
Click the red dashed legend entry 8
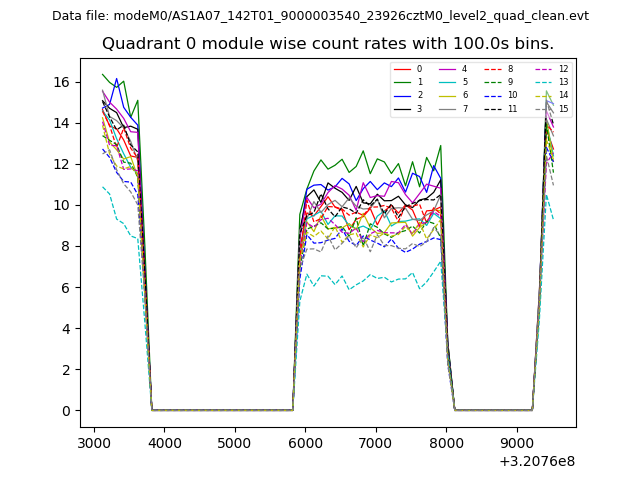tap(492, 69)
